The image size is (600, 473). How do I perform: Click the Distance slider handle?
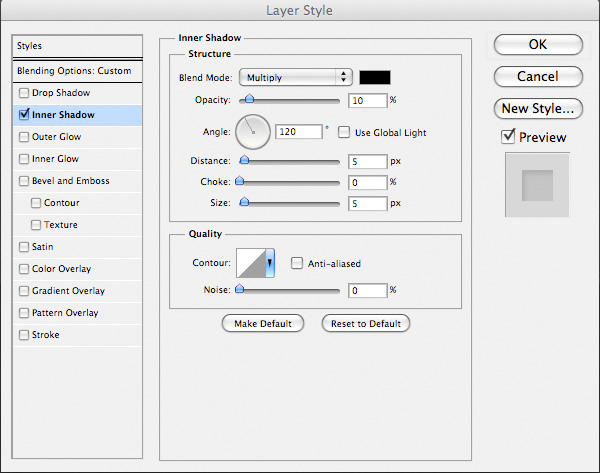244,160
